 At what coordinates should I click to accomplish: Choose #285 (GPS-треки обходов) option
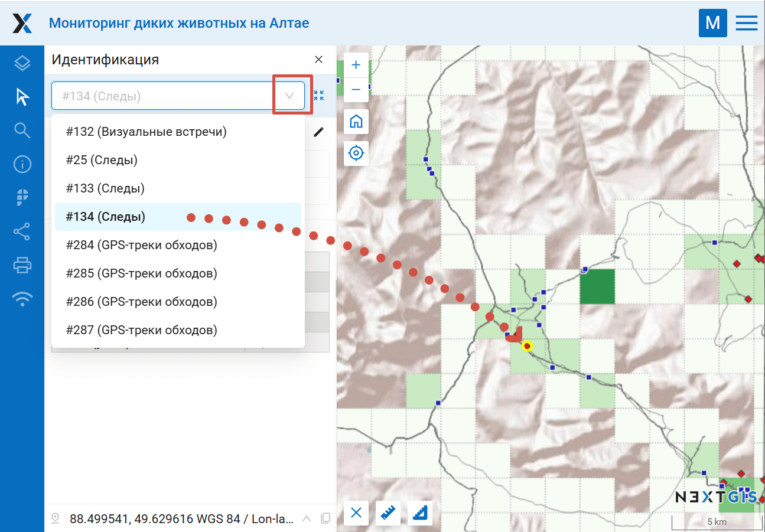pos(142,273)
